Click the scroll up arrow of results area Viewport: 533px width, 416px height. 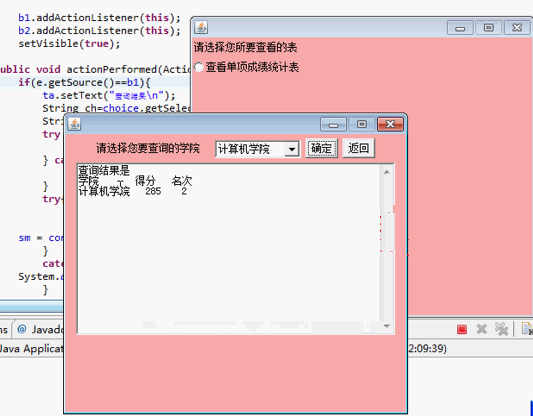coord(387,172)
